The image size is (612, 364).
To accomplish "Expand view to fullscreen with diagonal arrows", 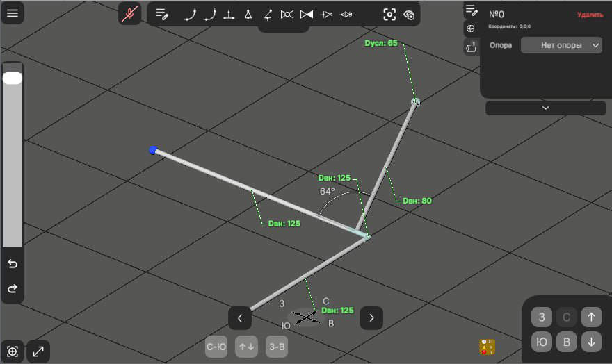I will 38,351.
